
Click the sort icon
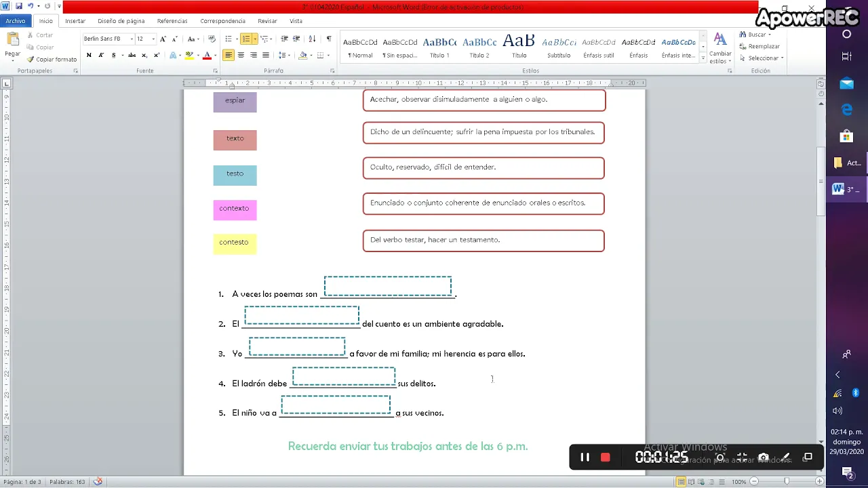click(312, 39)
